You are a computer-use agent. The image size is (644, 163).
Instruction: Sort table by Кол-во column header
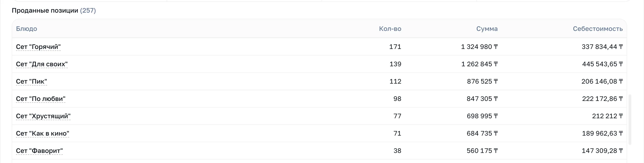click(390, 29)
